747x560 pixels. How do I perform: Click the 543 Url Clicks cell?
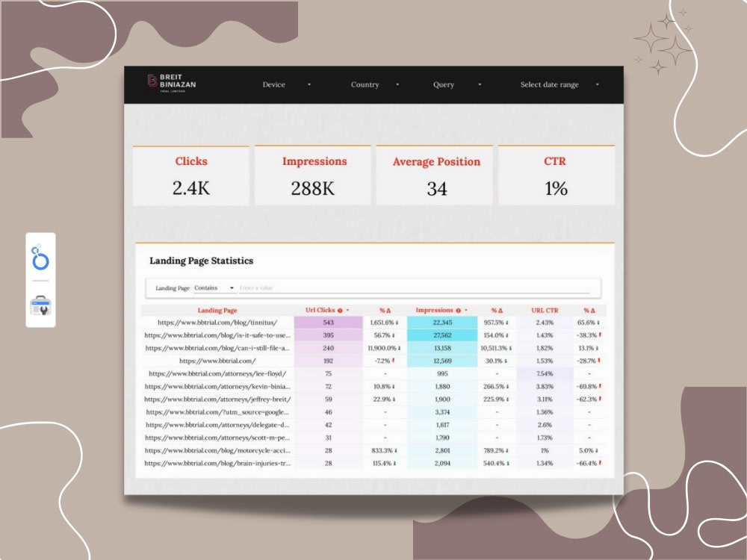(x=328, y=323)
